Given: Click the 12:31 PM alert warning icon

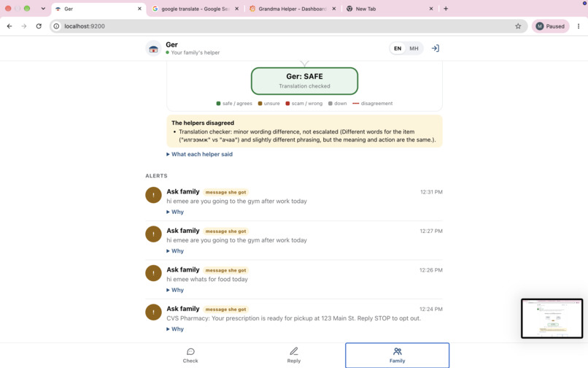Looking at the screenshot, I should (x=153, y=195).
